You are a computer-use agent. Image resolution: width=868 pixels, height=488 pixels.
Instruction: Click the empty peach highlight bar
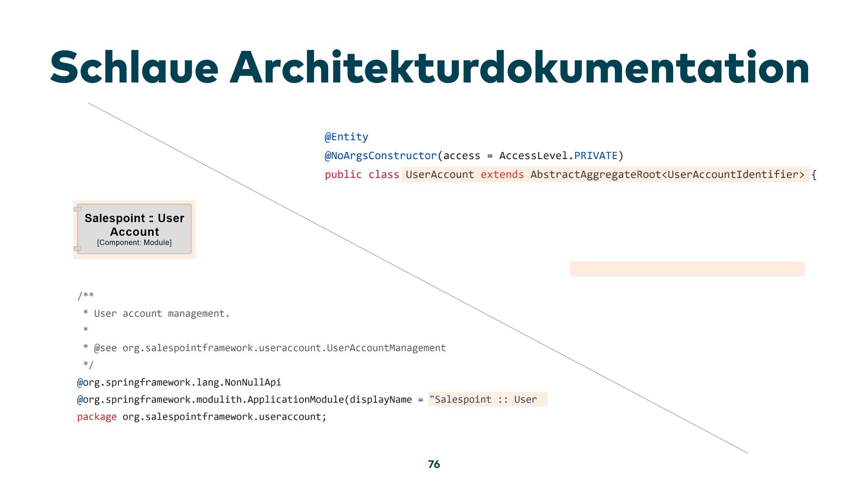pyautogui.click(x=687, y=269)
